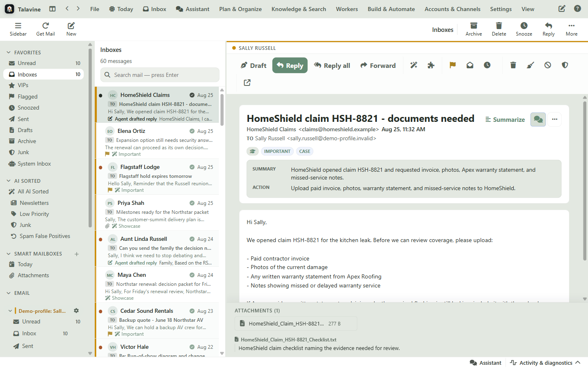The height and width of the screenshot is (368, 588).
Task: Click the help question mark icon
Action: [x=577, y=9]
